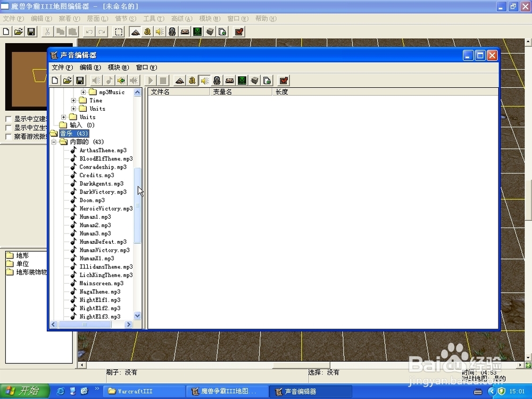532x399 pixels.
Task: Click the sound tree horizontal scrollbar thumb
Action: click(x=85, y=325)
